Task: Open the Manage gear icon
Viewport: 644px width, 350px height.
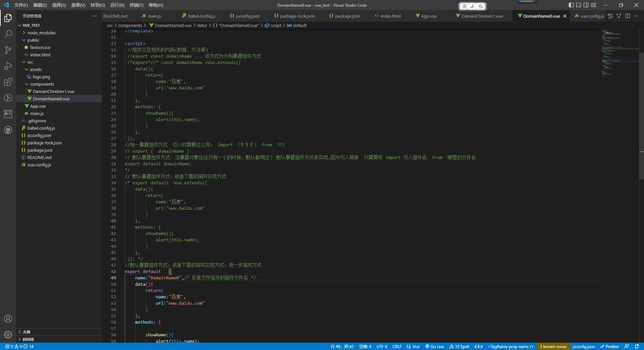Action: (8, 335)
